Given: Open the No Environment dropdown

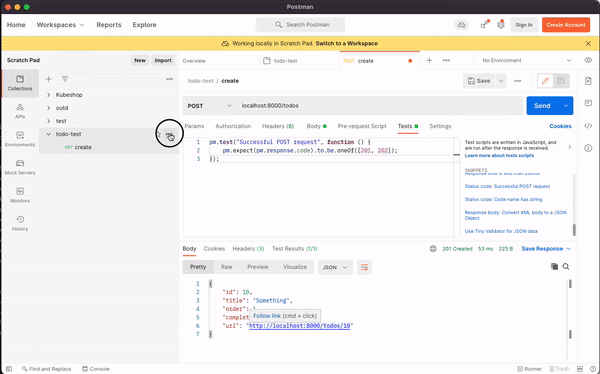Looking at the screenshot, I should tap(527, 60).
